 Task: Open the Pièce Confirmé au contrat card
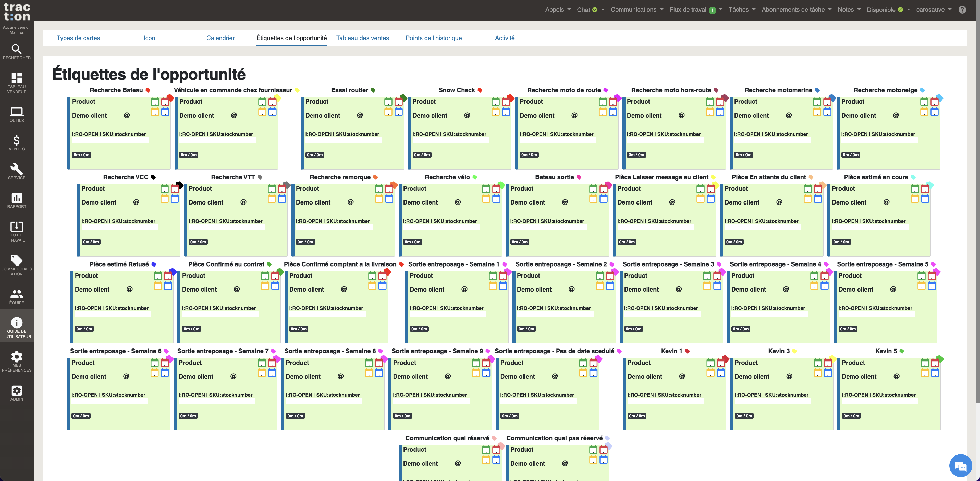[229, 307]
